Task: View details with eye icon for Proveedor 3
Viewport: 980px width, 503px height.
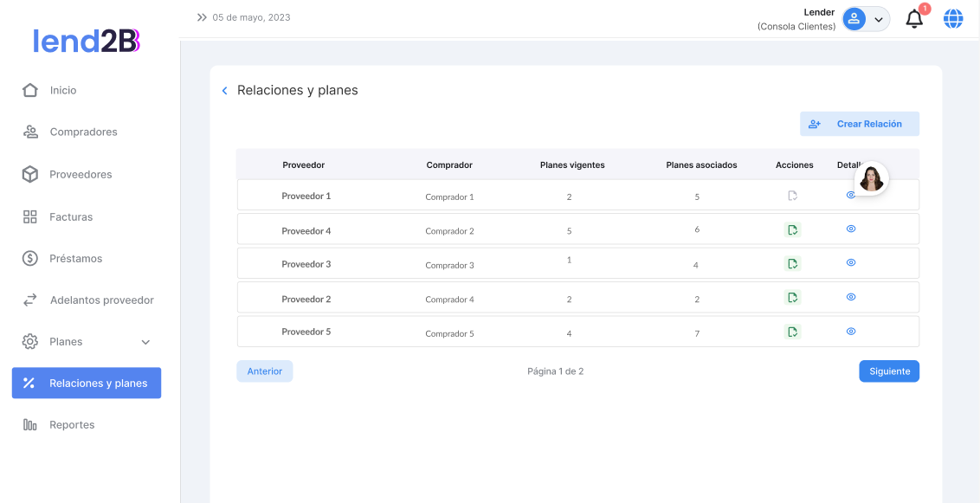Action: (x=851, y=262)
